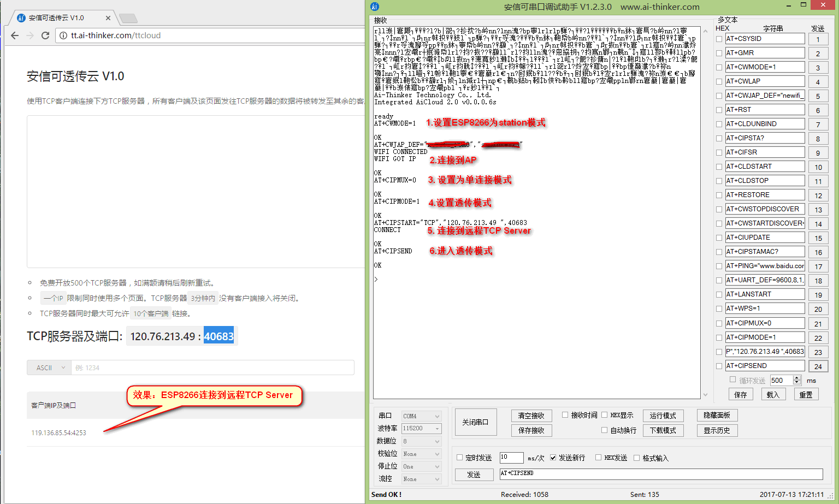Viewport: 839px width, 504px height.
Task: Send command 22 AT+CIPMODE=1
Action: [818, 338]
